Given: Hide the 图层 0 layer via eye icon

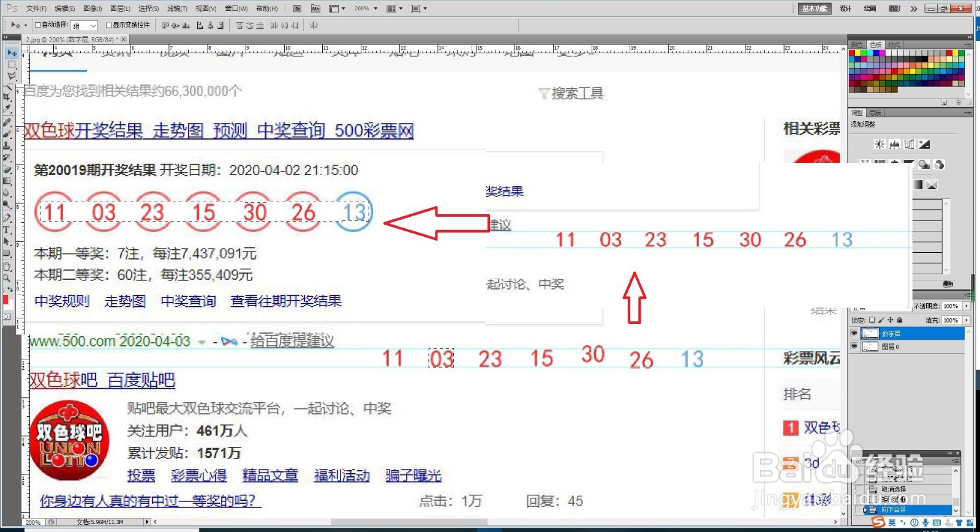Looking at the screenshot, I should pyautogui.click(x=854, y=347).
